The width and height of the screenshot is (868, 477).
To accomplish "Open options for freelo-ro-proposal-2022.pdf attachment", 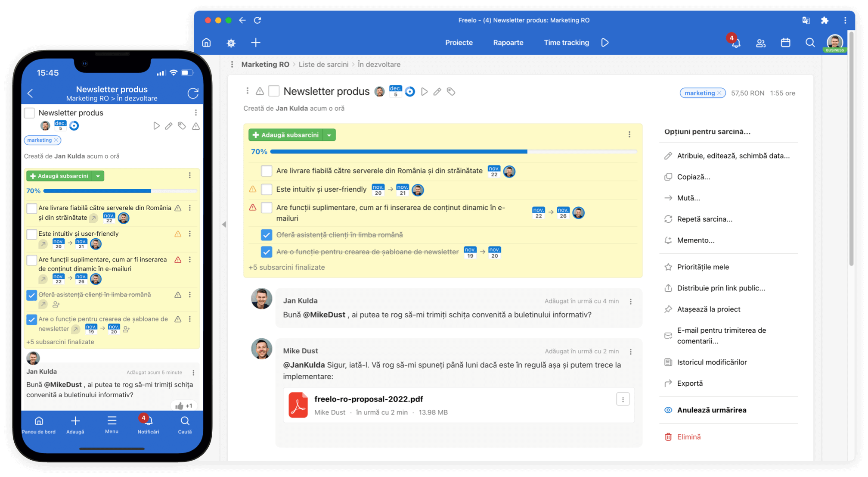I will (623, 399).
